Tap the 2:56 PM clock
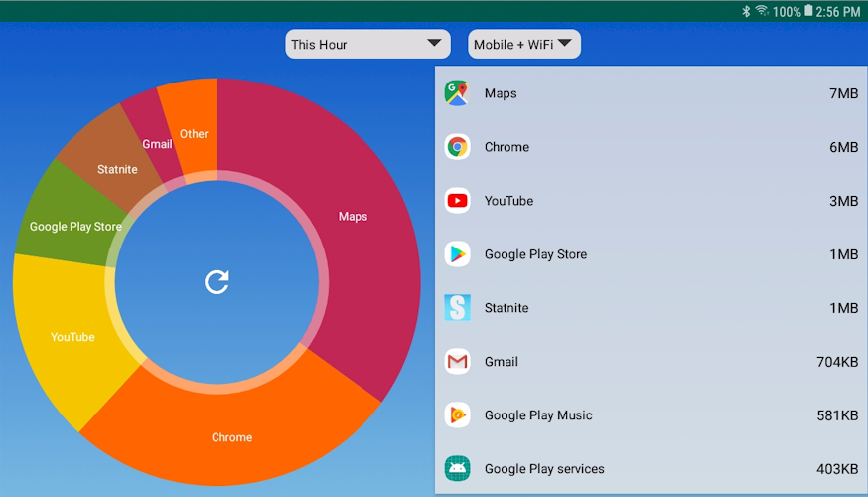 (838, 12)
